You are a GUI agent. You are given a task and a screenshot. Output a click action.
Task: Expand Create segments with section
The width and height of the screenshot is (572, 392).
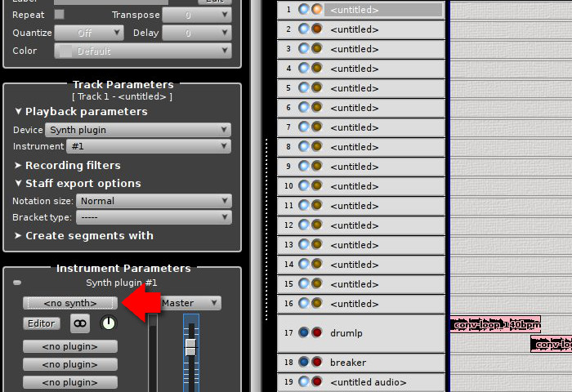click(84, 236)
